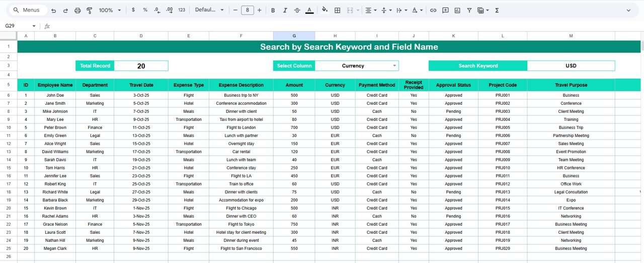Toggle strikethrough formatting
The height and width of the screenshot is (263, 644).
(297, 10)
